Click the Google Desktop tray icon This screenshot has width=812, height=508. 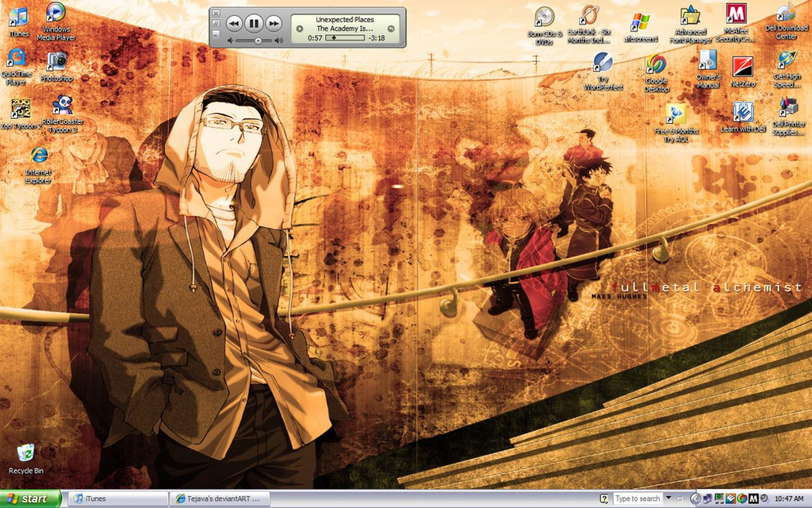point(742,499)
